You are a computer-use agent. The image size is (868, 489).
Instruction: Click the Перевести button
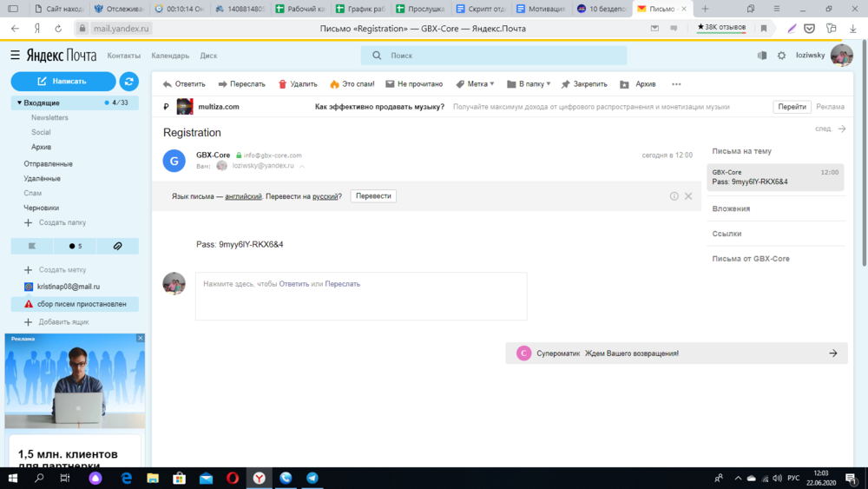(373, 196)
